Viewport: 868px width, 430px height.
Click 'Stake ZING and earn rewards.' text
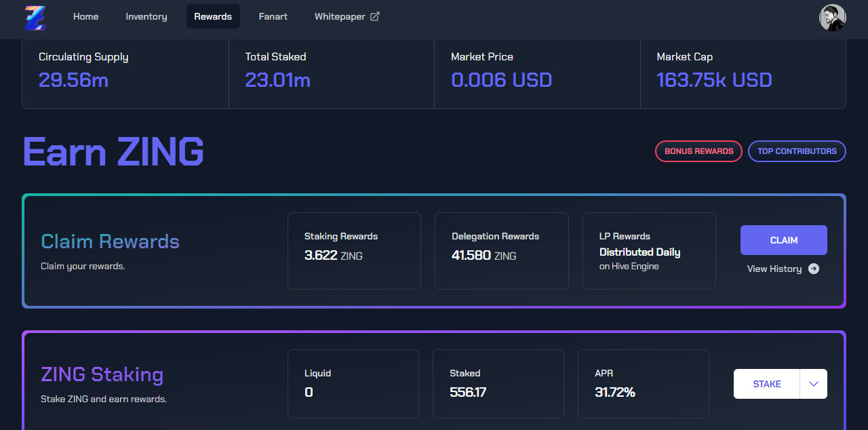pyautogui.click(x=104, y=399)
